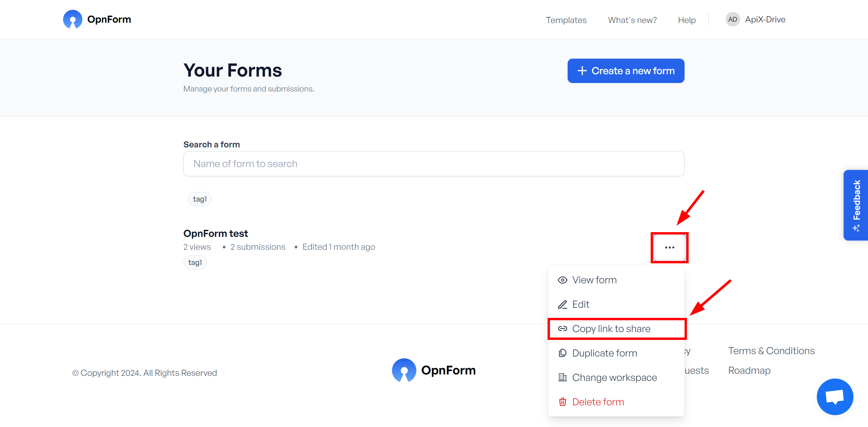Select Delete form menu item
This screenshot has height=427, width=868.
pos(598,402)
